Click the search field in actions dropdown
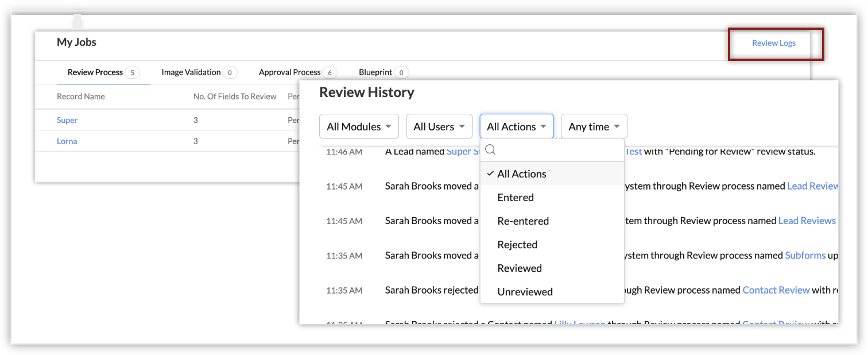868x355 pixels. point(552,150)
